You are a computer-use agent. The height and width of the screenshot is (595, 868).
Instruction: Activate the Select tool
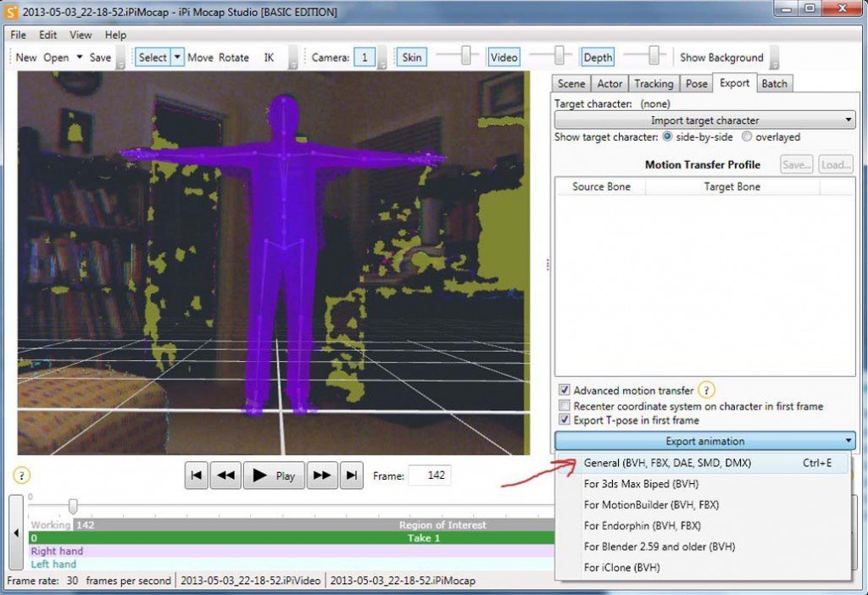153,58
